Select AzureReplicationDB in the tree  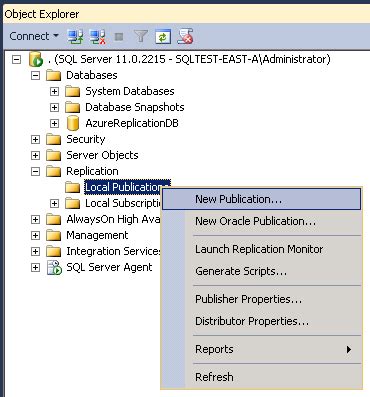[132, 123]
